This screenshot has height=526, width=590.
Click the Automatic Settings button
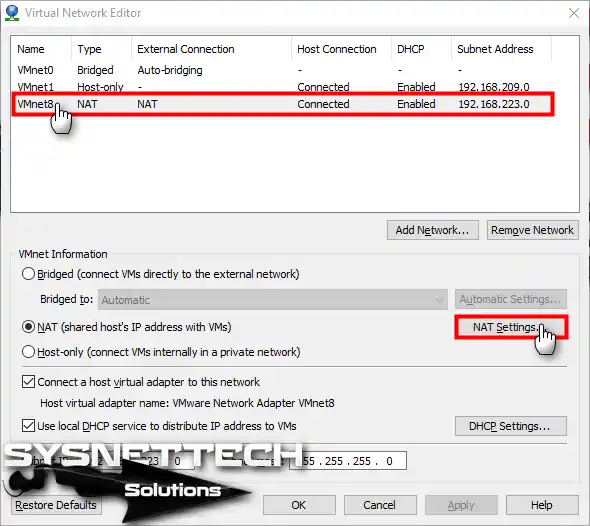point(511,299)
